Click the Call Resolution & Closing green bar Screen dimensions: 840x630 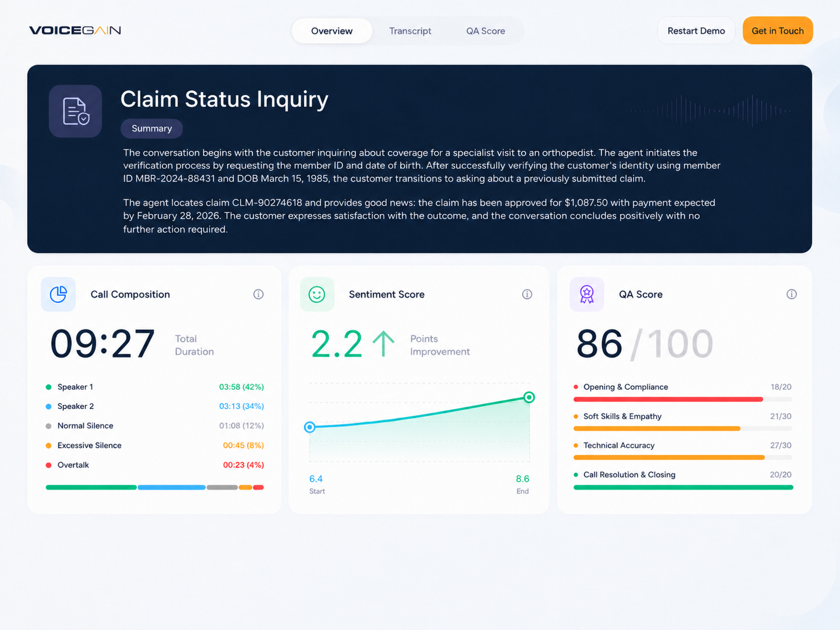(683, 487)
